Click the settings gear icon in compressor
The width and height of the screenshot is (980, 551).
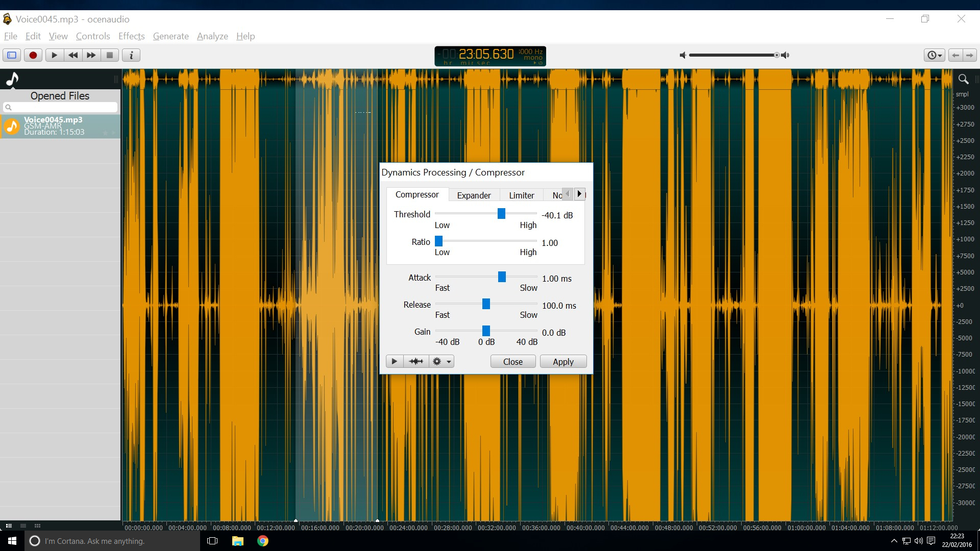[x=438, y=361]
